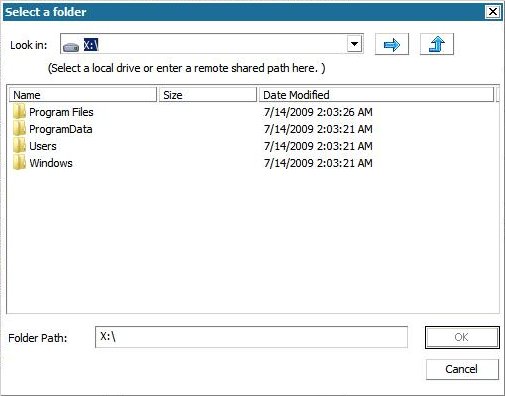Screen dimensions: 505x396
Task: Click the ProgramData folder name
Action: point(61,129)
